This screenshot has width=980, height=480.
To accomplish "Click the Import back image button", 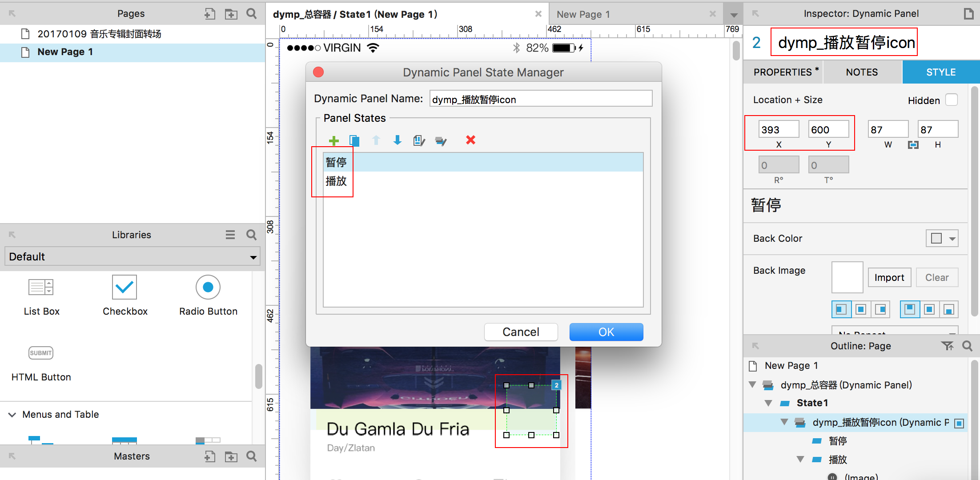I will point(889,277).
